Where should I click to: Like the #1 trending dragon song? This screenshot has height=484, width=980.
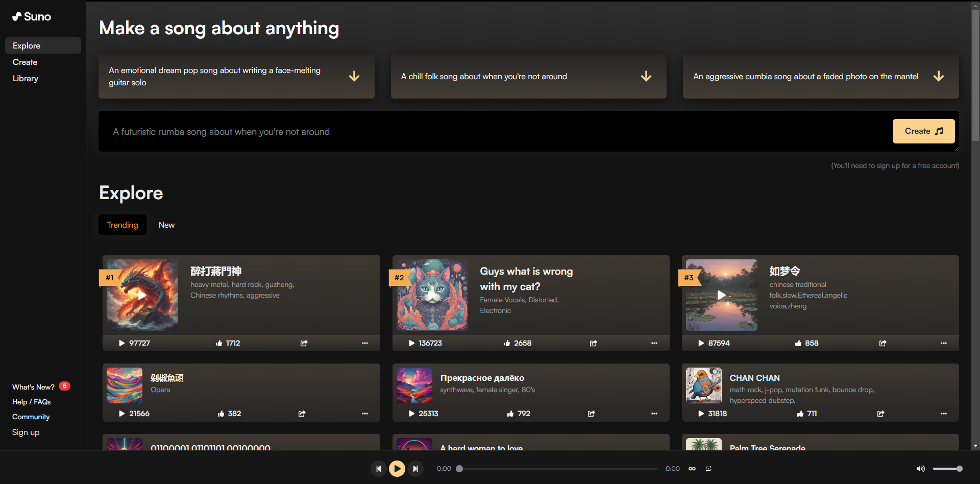point(219,343)
